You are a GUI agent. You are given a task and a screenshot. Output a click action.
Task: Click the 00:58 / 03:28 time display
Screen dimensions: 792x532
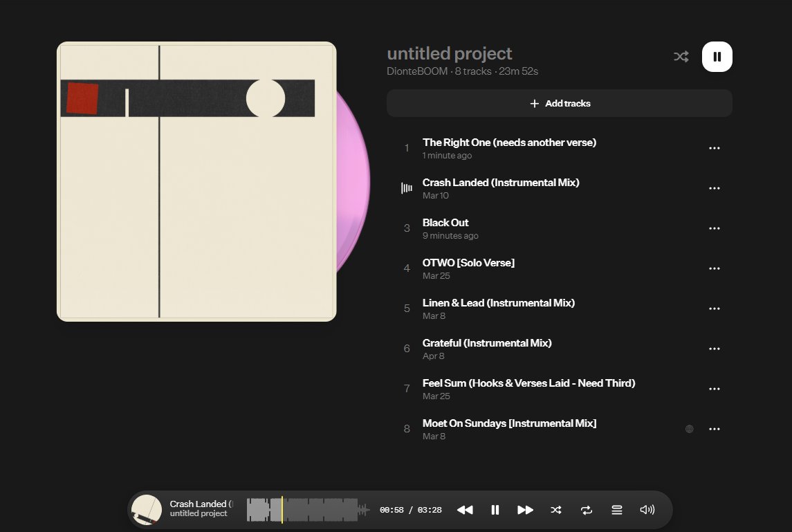411,511
